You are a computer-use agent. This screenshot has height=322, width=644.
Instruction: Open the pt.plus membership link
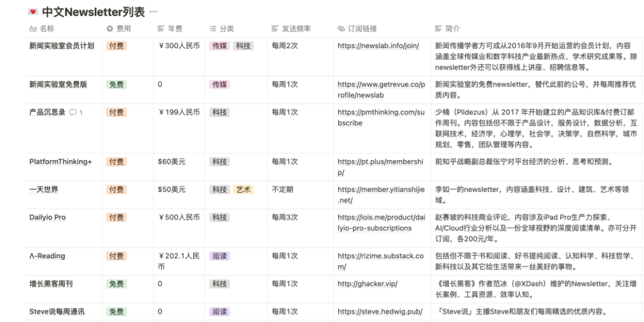pos(380,167)
